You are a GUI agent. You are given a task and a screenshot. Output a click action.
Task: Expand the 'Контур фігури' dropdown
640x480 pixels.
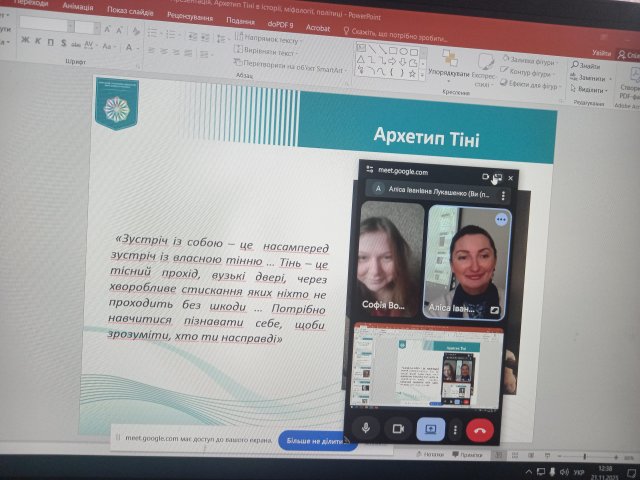(x=534, y=74)
